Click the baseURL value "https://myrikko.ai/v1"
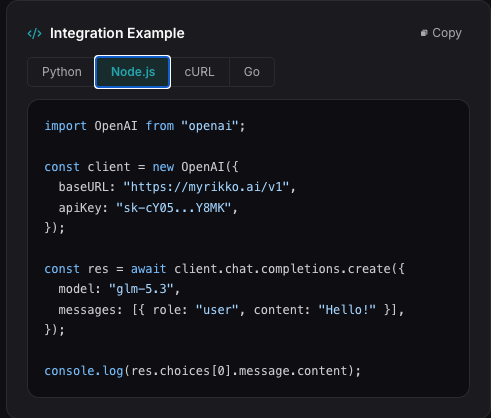Image resolution: width=491 pixels, height=418 pixels. click(206, 187)
